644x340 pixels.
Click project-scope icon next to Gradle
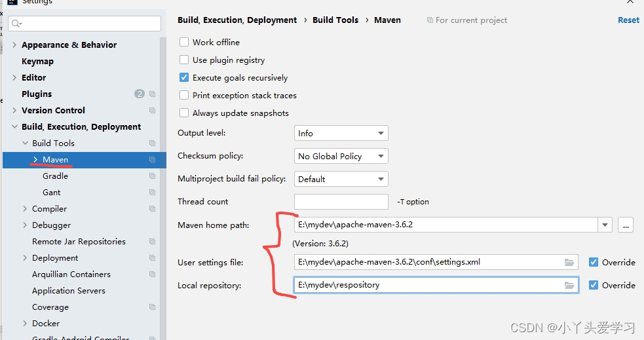coord(153,176)
